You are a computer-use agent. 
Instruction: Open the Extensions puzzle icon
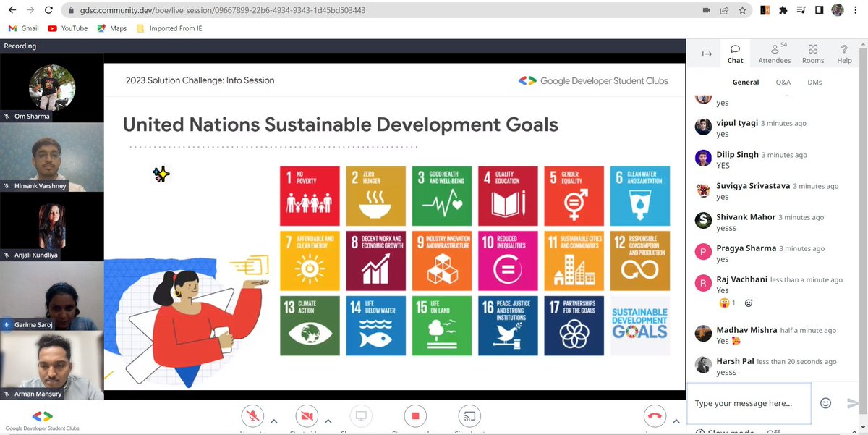[783, 11]
